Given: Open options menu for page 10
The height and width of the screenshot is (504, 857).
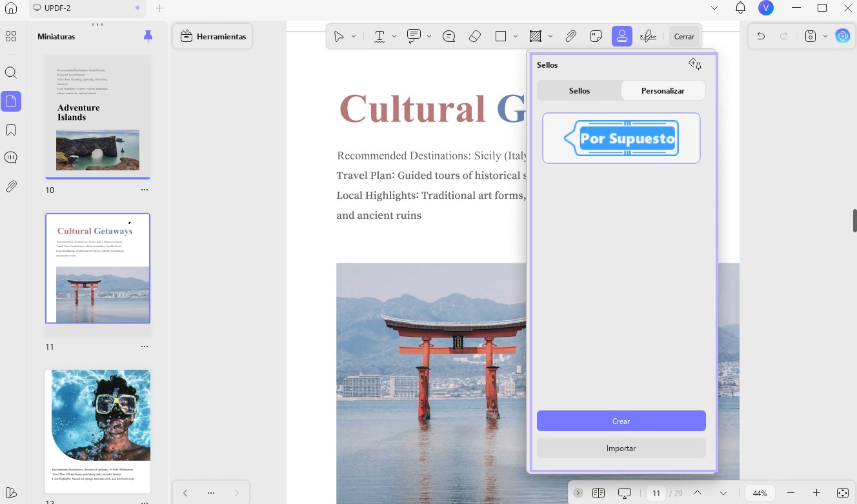Looking at the screenshot, I should (145, 190).
